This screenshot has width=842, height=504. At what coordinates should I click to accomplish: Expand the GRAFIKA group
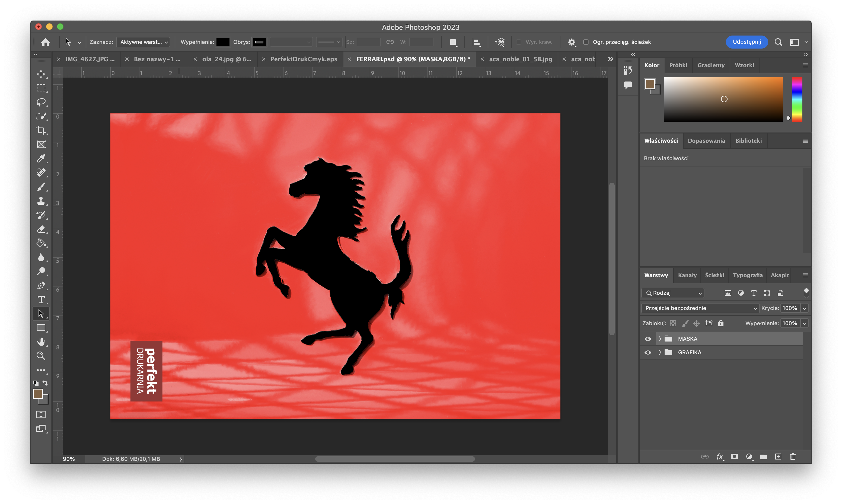pyautogui.click(x=660, y=353)
